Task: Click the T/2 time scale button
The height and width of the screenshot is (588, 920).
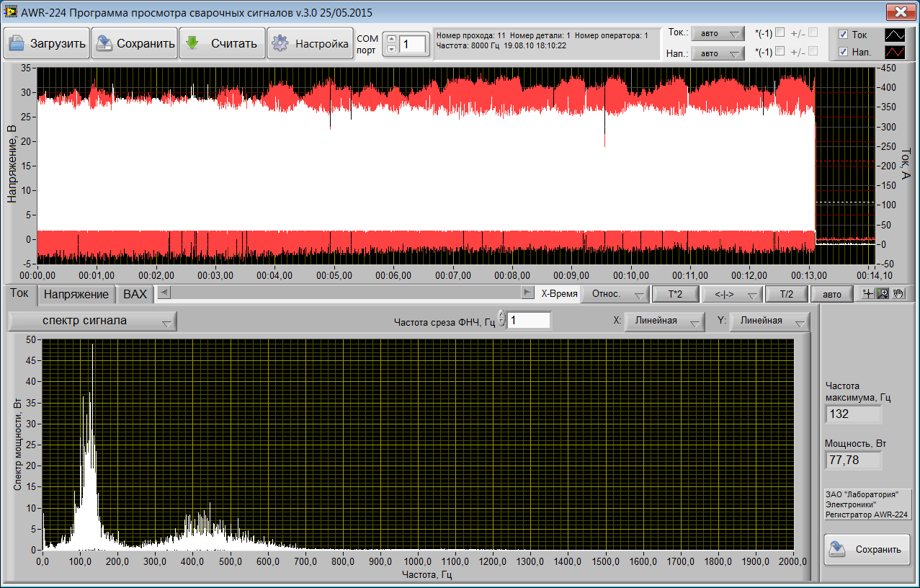Action: [x=786, y=294]
